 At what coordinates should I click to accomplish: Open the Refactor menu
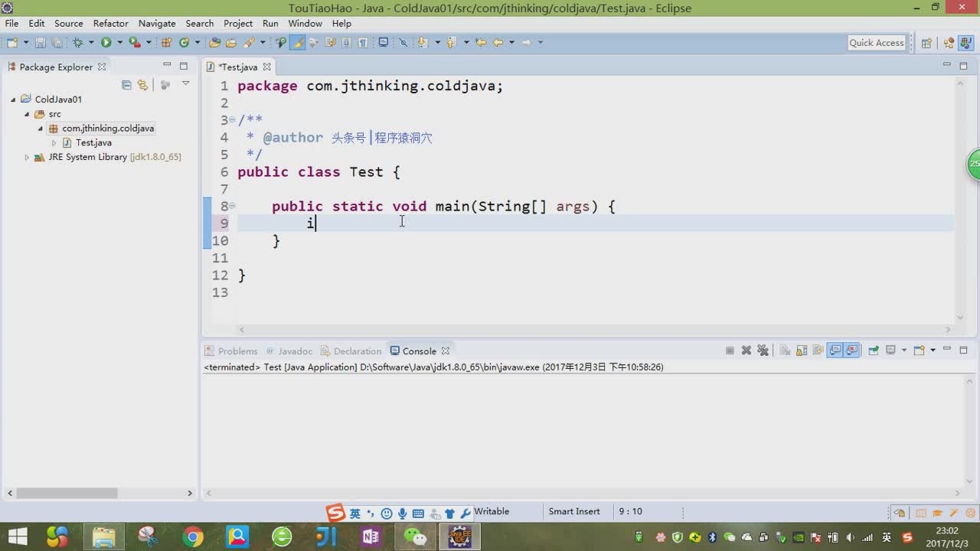coord(110,24)
